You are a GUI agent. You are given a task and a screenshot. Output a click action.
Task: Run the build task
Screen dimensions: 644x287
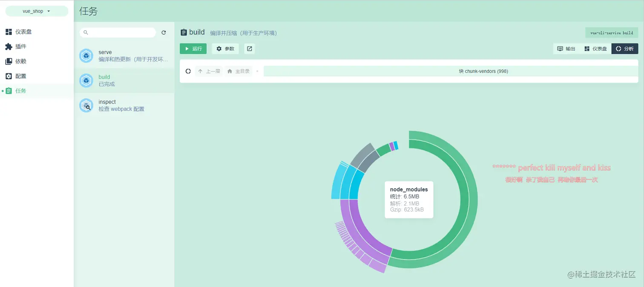point(193,49)
